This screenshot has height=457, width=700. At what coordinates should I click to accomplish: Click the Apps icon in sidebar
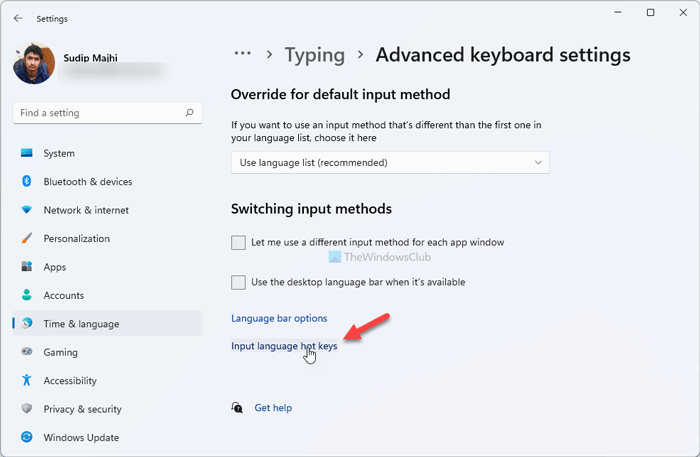(x=26, y=267)
